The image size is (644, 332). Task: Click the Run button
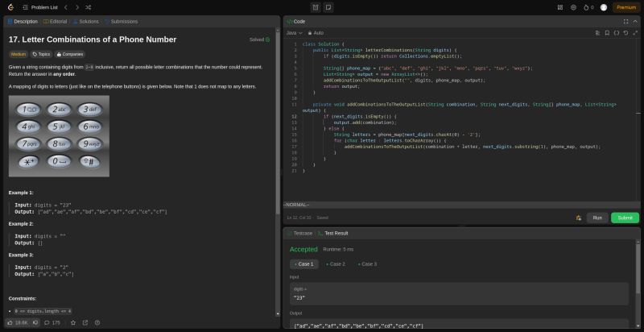597,218
